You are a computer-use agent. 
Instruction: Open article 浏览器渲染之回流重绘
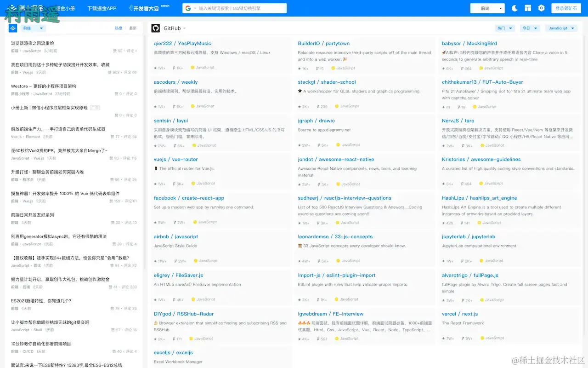pyautogui.click(x=32, y=43)
